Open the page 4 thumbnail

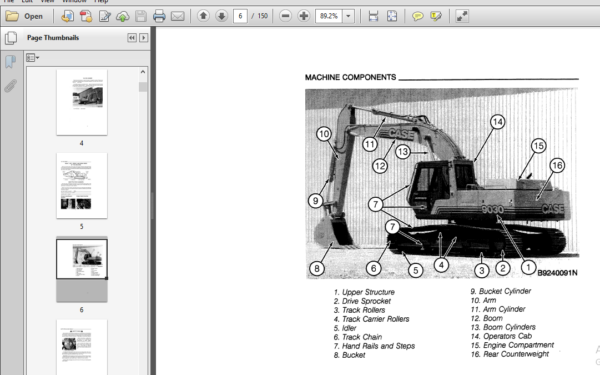click(82, 102)
